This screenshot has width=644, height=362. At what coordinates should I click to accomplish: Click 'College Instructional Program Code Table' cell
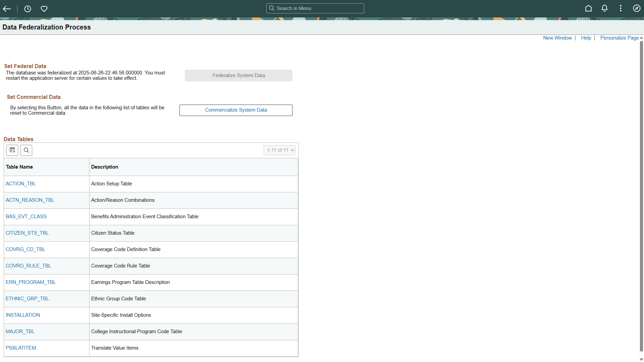click(194, 332)
